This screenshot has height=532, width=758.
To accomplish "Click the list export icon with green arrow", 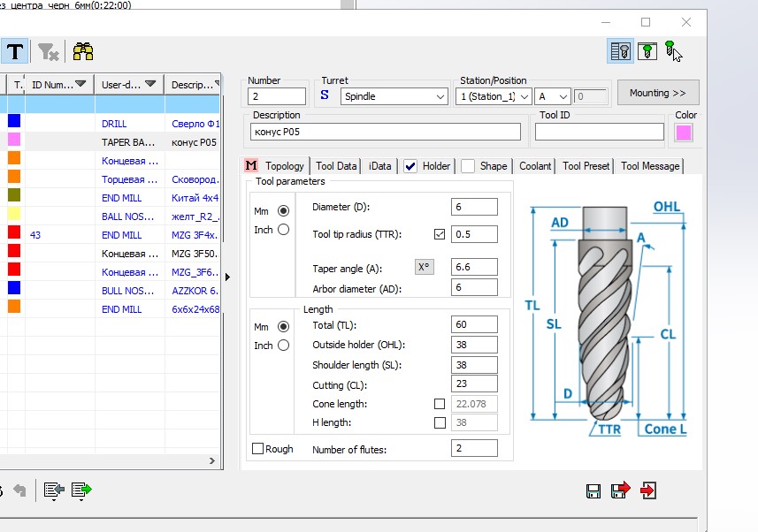I will click(81, 490).
